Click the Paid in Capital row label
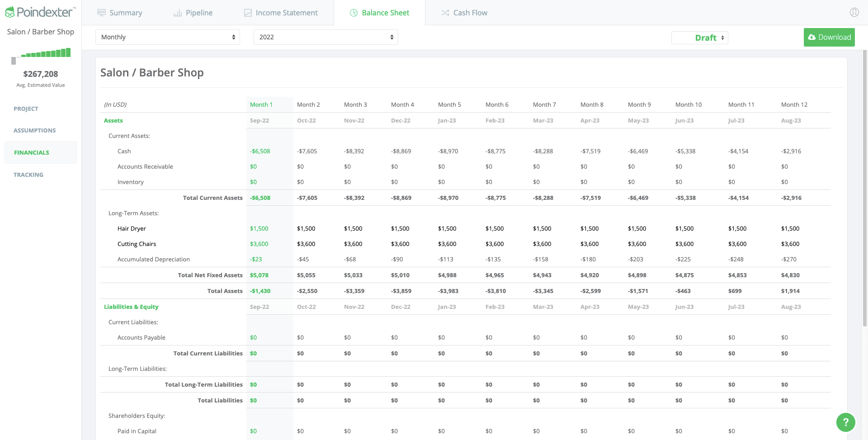Image resolution: width=868 pixels, height=440 pixels. tap(137, 431)
